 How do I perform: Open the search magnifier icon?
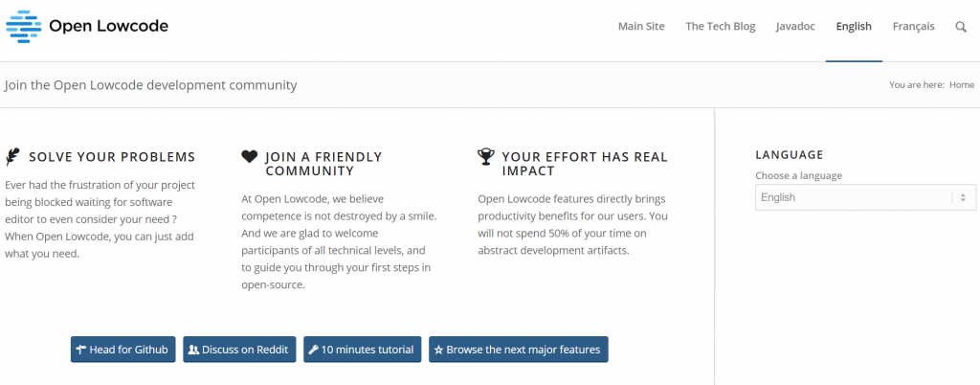[961, 27]
